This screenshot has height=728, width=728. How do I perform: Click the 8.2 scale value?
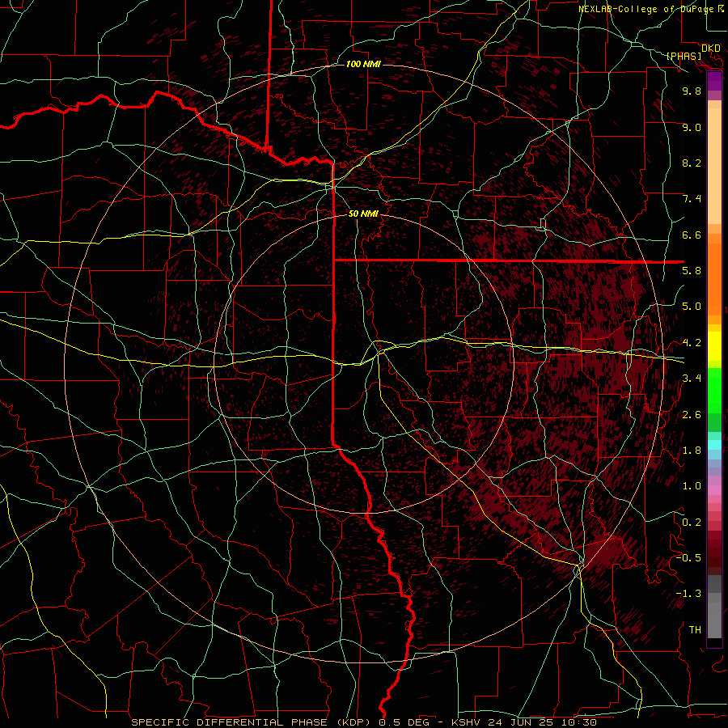click(692, 163)
